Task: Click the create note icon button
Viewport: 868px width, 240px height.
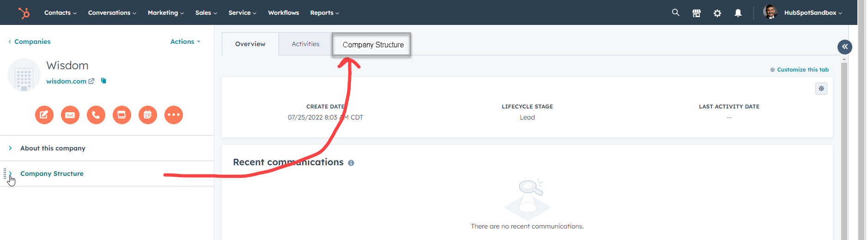Action: pyautogui.click(x=44, y=115)
